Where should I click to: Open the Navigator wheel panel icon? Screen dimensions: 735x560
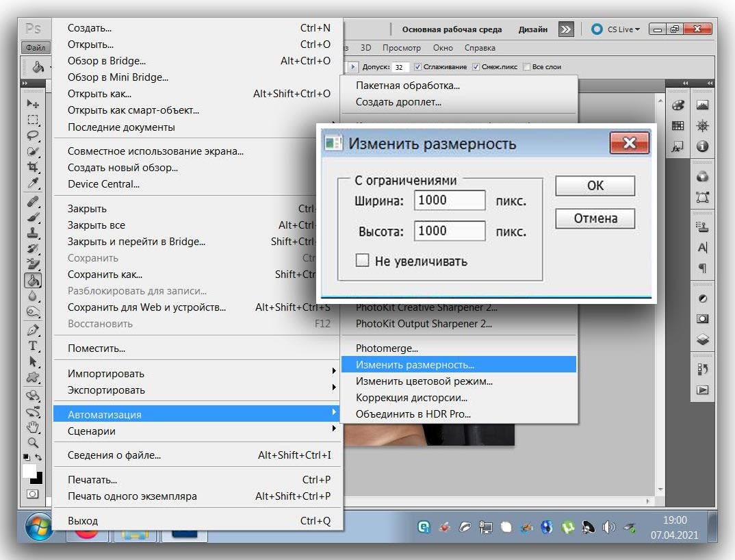(x=702, y=126)
